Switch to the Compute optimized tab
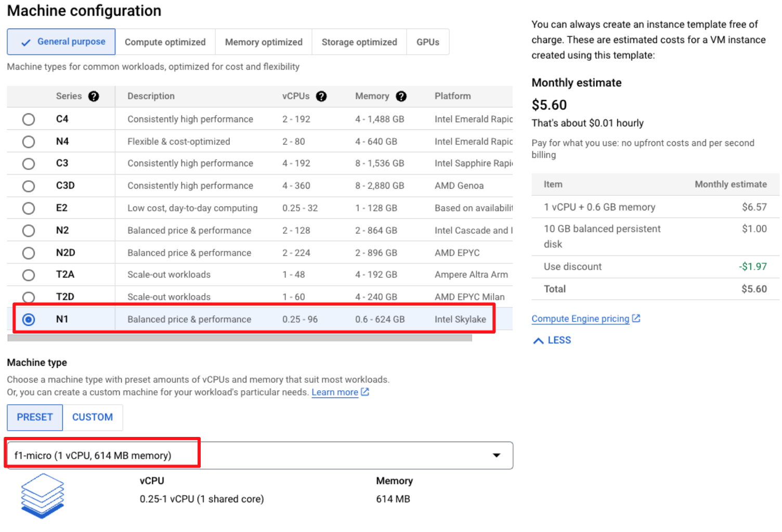Viewport: 782px width, 532px height. [165, 42]
